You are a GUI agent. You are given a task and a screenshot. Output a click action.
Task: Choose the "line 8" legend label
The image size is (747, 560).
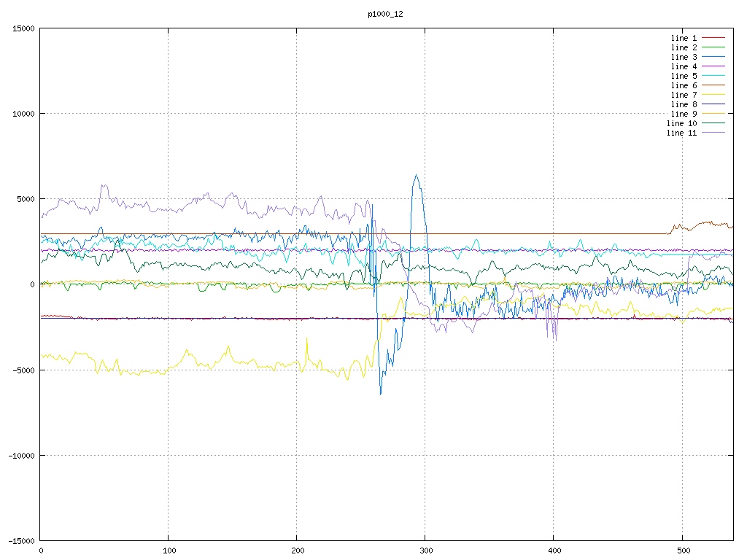[684, 104]
